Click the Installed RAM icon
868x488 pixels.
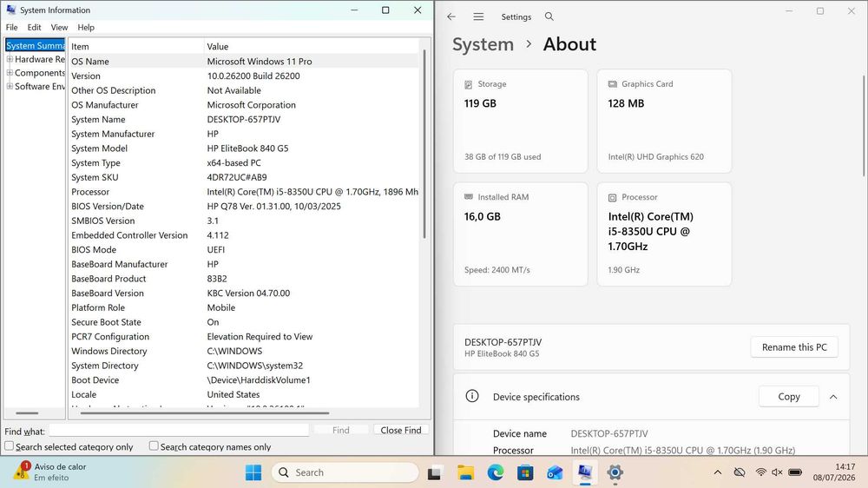pos(469,196)
